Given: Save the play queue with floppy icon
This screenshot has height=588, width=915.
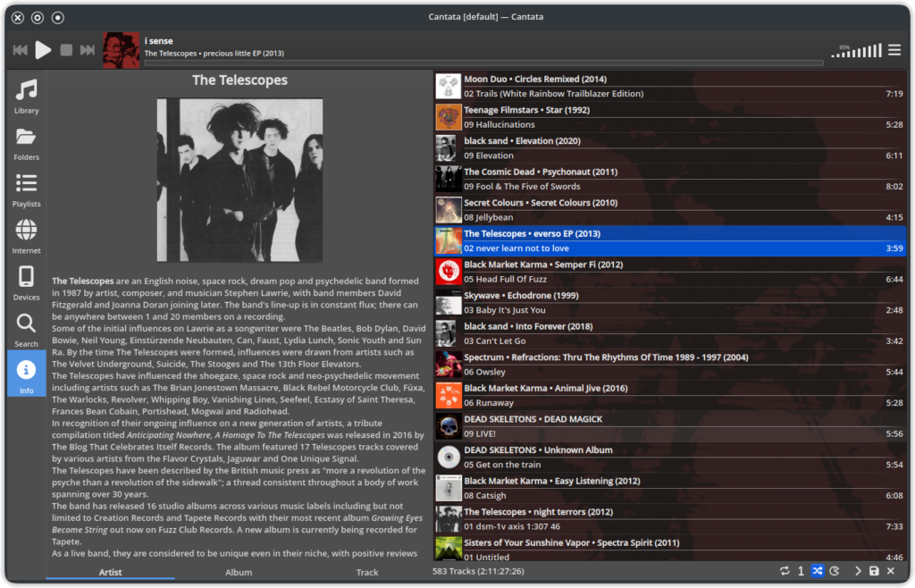Looking at the screenshot, I should [x=874, y=571].
